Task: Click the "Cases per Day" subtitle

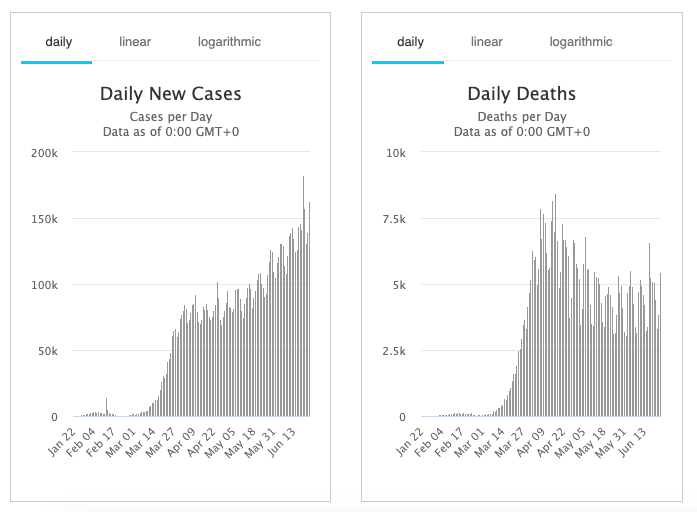Action: pos(170,117)
